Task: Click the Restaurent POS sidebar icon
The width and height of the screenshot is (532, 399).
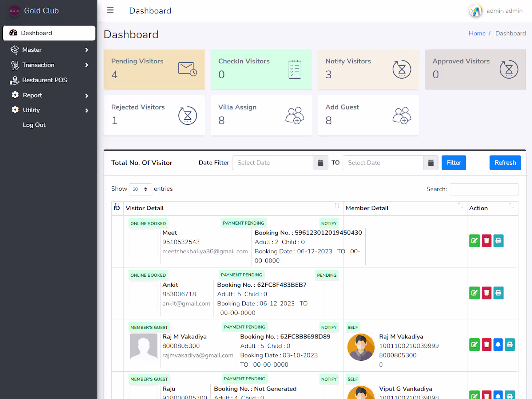Action: (x=15, y=80)
